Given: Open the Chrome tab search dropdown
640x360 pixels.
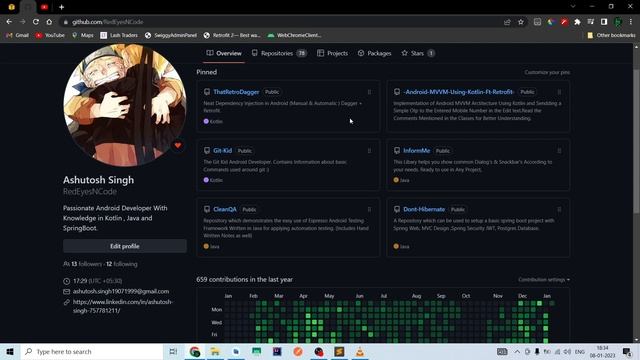Looking at the screenshot, I should click(573, 7).
